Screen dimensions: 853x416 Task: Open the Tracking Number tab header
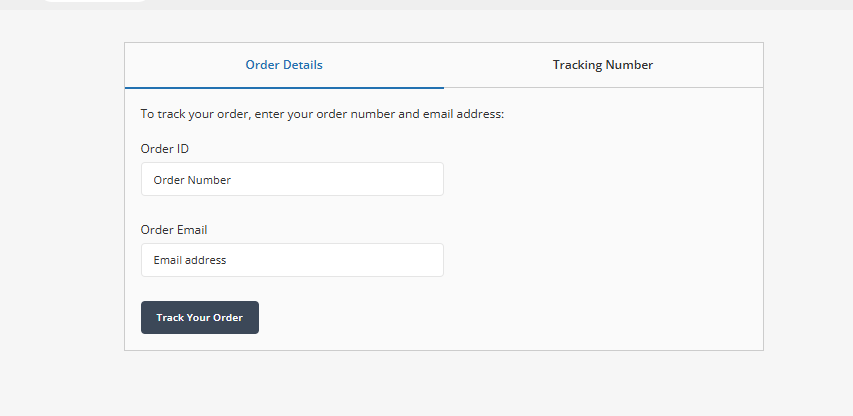(x=603, y=65)
